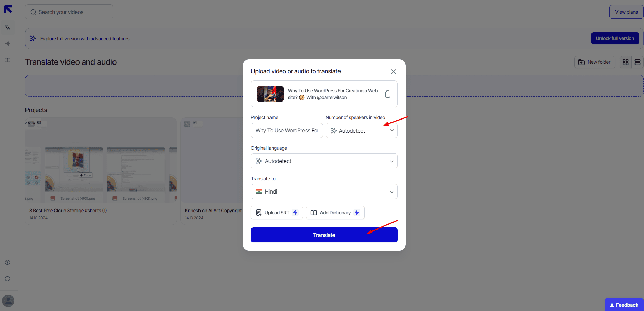The image size is (644, 311).
Task: Click Unlock full version button
Action: coord(614,38)
